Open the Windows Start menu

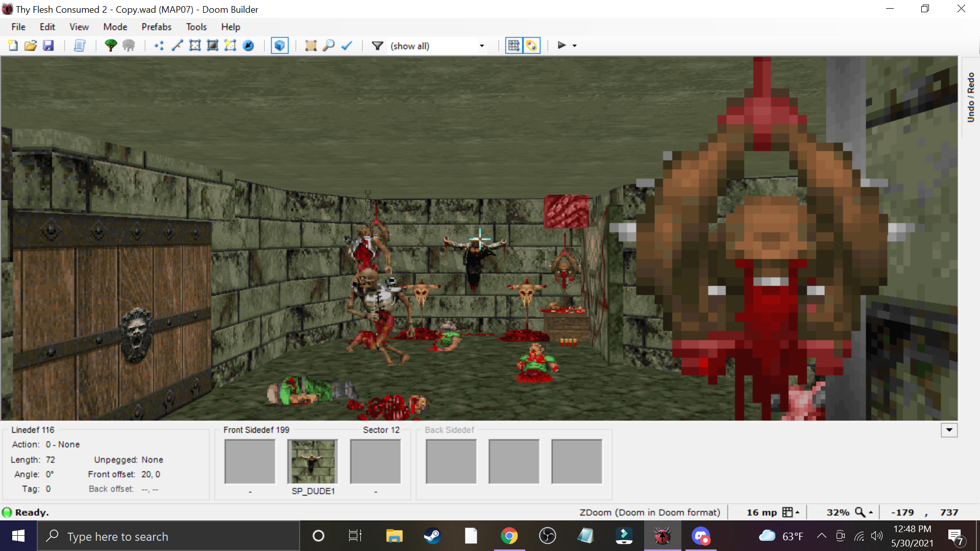(x=18, y=536)
